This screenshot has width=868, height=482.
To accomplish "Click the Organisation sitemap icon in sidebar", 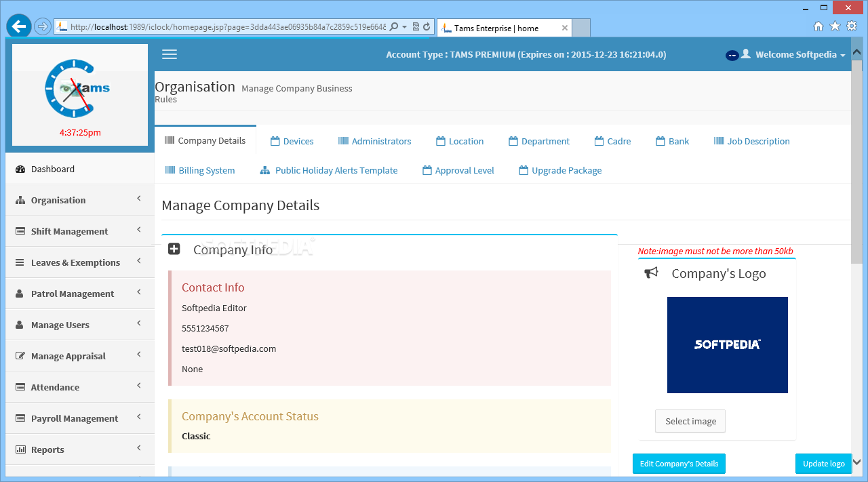I will [20, 201].
